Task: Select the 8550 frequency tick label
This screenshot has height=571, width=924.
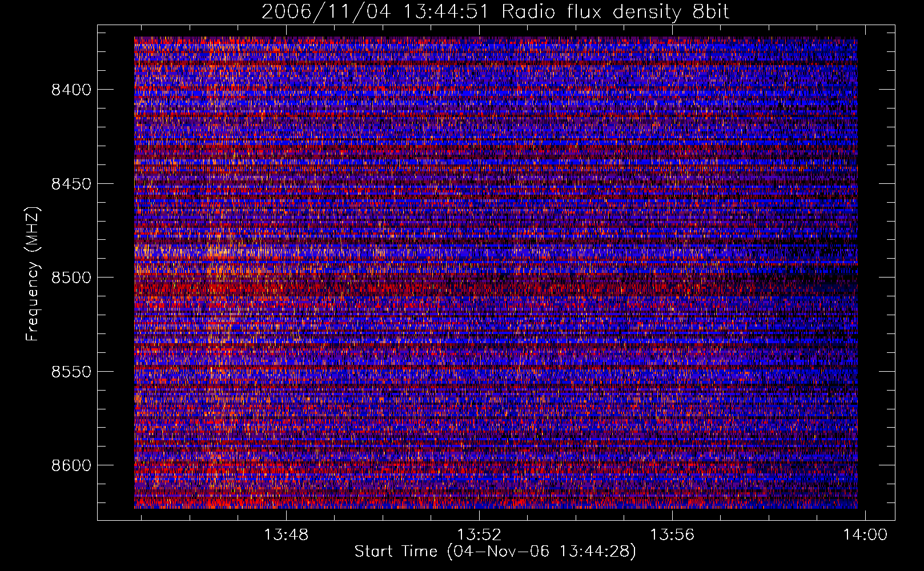Action: click(71, 372)
